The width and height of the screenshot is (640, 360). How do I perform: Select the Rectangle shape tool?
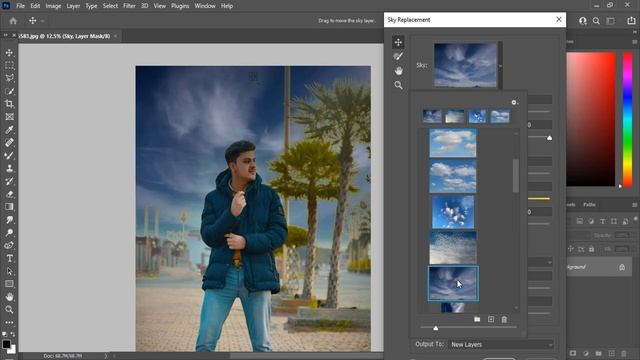[9, 284]
